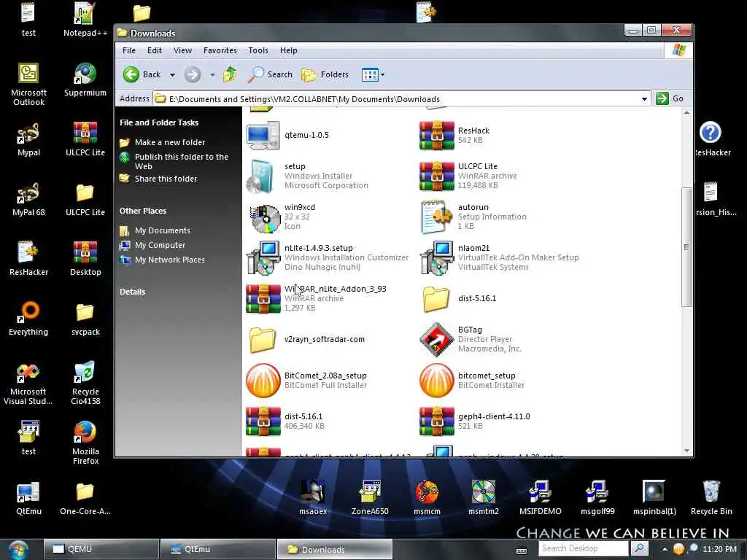Click the Start orb on the taskbar
This screenshot has height=560, width=747.
pyautogui.click(x=18, y=550)
